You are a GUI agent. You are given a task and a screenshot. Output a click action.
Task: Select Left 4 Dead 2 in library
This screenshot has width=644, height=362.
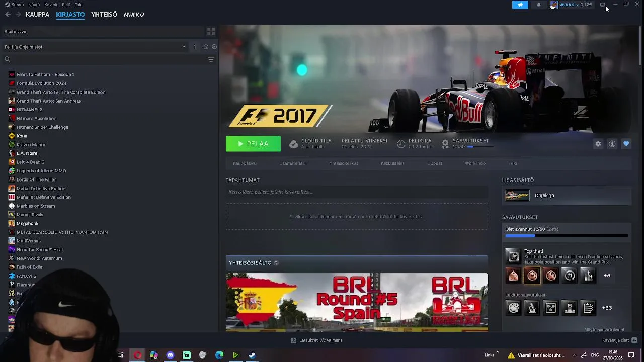click(31, 162)
